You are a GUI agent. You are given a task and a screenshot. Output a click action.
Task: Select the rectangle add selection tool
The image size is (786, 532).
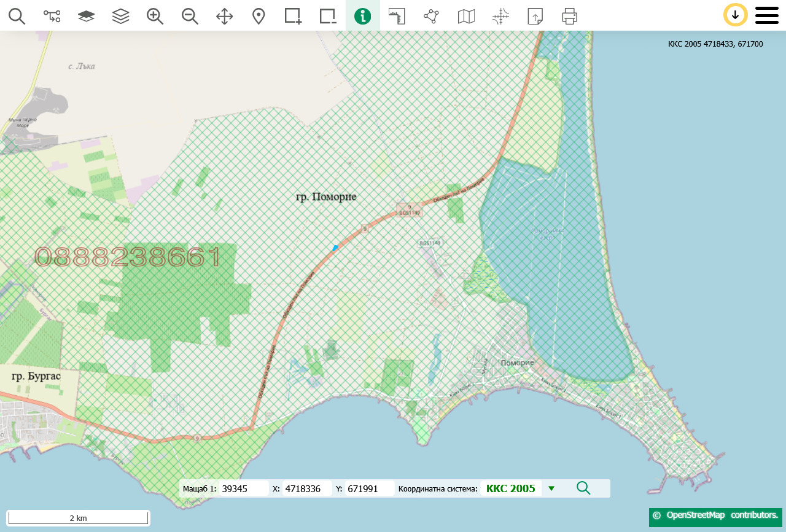(x=293, y=16)
